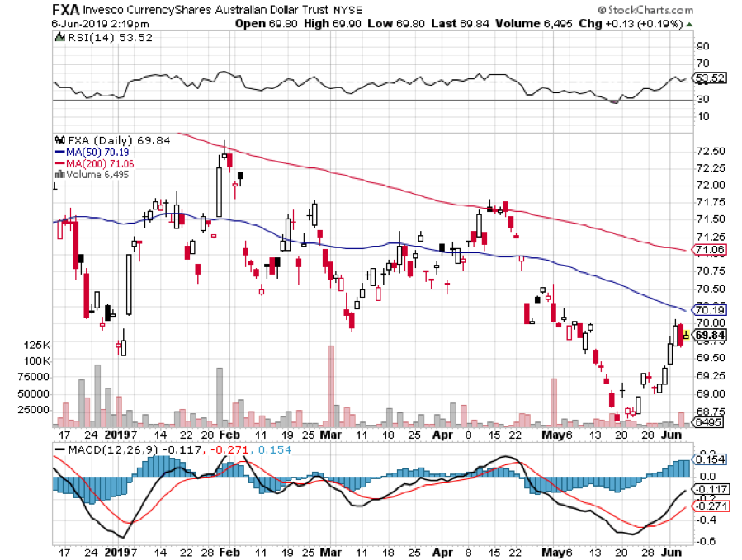Viewport: 742px width, 560px height.
Task: Click the 'FXA (Daily) 69.84' legend text
Action: (119, 140)
